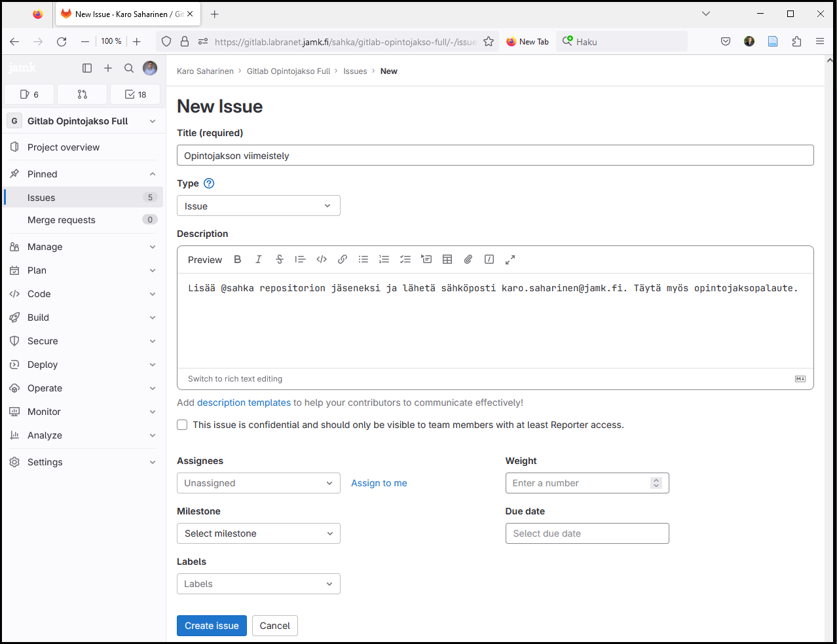Screen dimensions: 837x644
Task: Switch to the Preview tab
Action: click(x=205, y=260)
